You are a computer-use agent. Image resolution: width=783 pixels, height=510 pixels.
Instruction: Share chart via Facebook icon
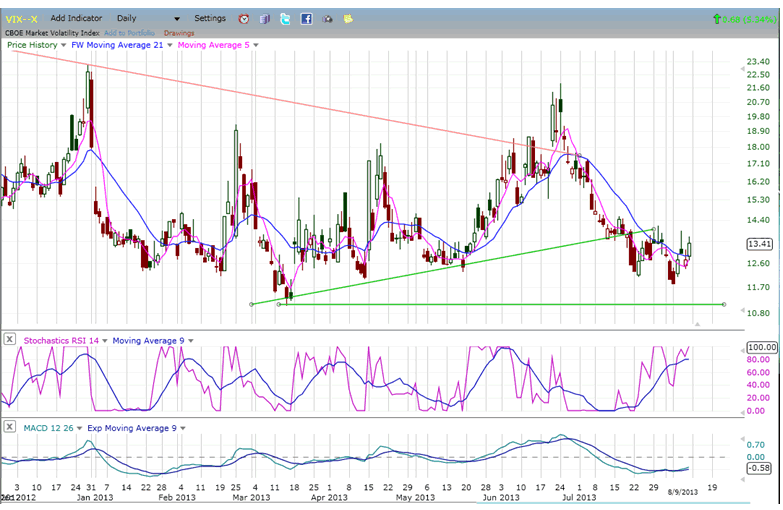pos(306,19)
